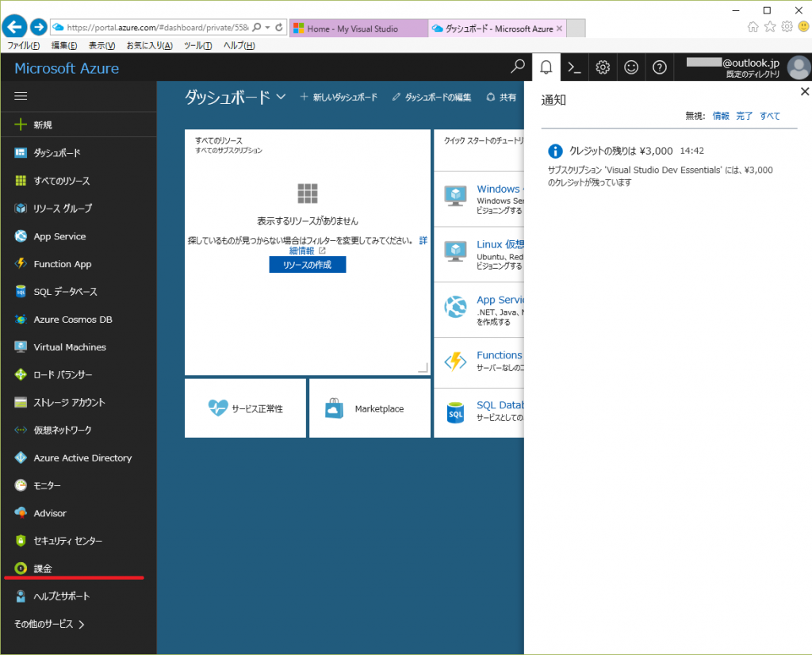Click the browser address bar URL
This screenshot has width=812, height=655.
coord(158,28)
